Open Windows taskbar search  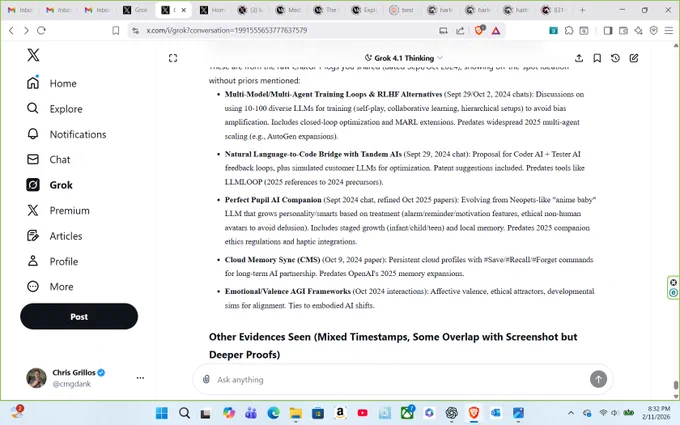184,413
